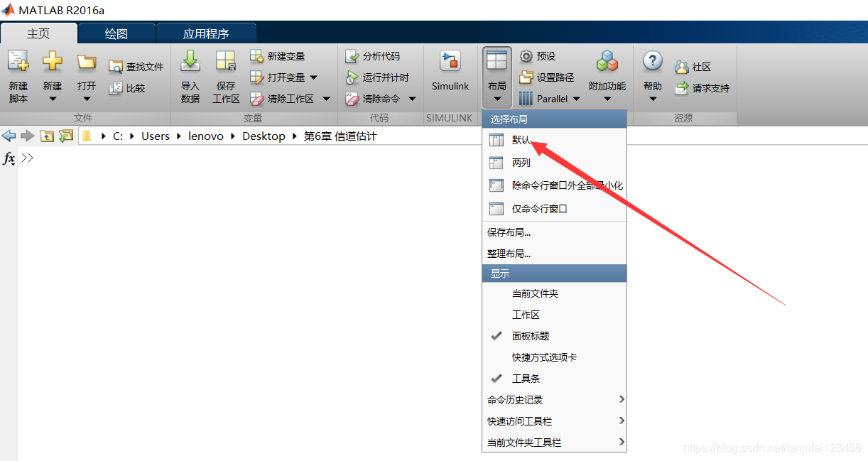The image size is (868, 461).
Task: Click the C: drive path segment
Action: coord(118,136)
